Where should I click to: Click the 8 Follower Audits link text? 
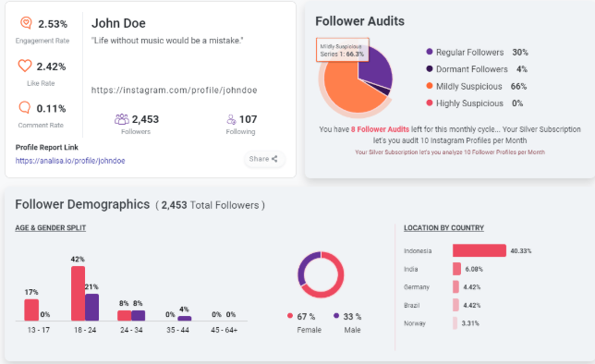point(380,129)
